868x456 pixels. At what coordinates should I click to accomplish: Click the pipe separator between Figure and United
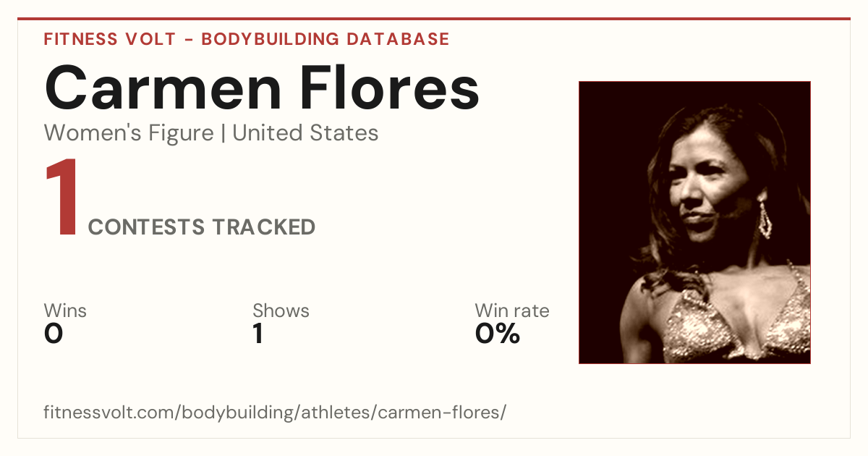(223, 134)
